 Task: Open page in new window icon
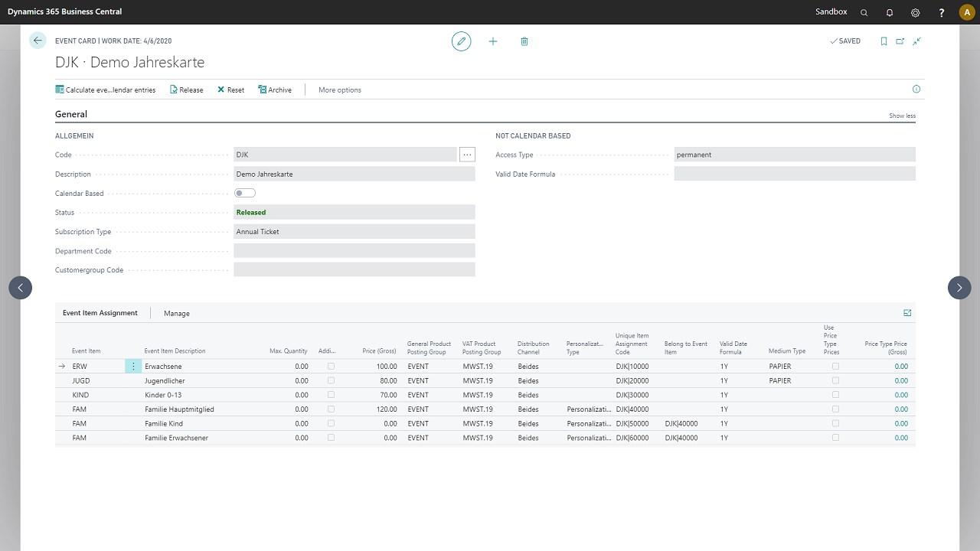coord(900,41)
